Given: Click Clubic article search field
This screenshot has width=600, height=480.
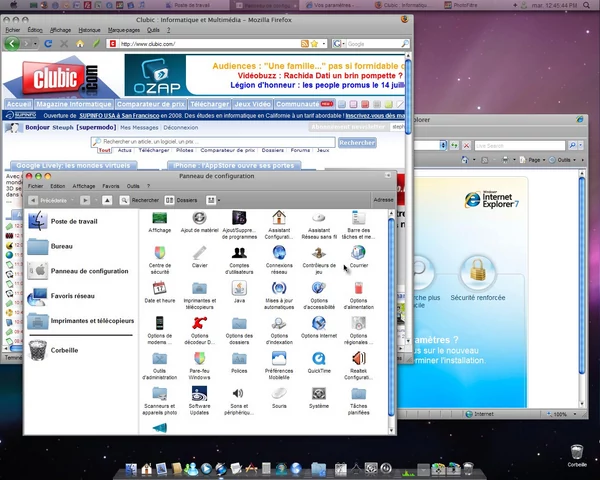Looking at the screenshot, I should (x=213, y=142).
